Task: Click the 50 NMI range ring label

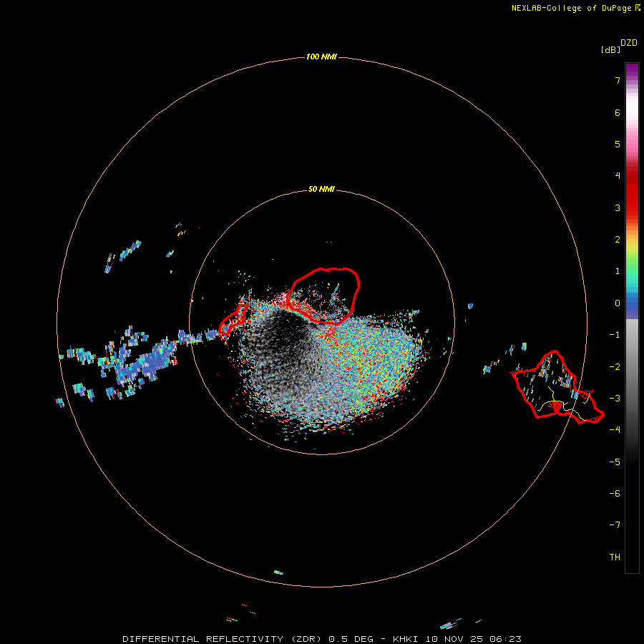Action: coord(321,189)
